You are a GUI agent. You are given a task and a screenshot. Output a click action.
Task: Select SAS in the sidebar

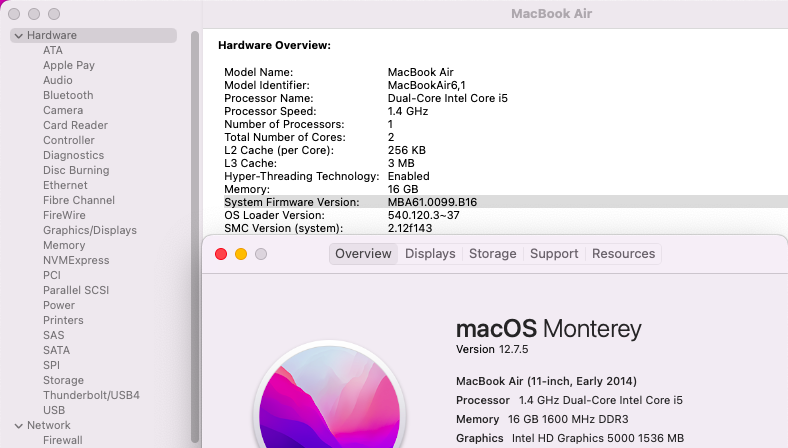pyautogui.click(x=54, y=335)
